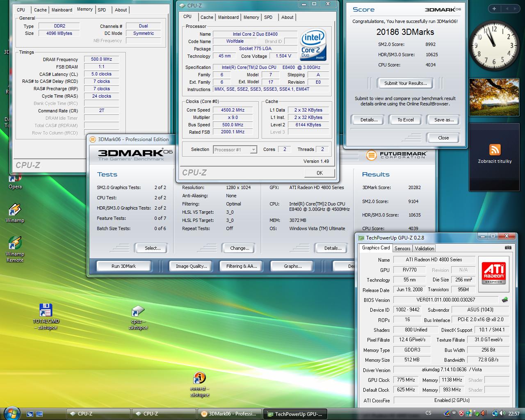Click the GPU field showing RV770
Viewport: 525px width, 420px height.
click(410, 270)
